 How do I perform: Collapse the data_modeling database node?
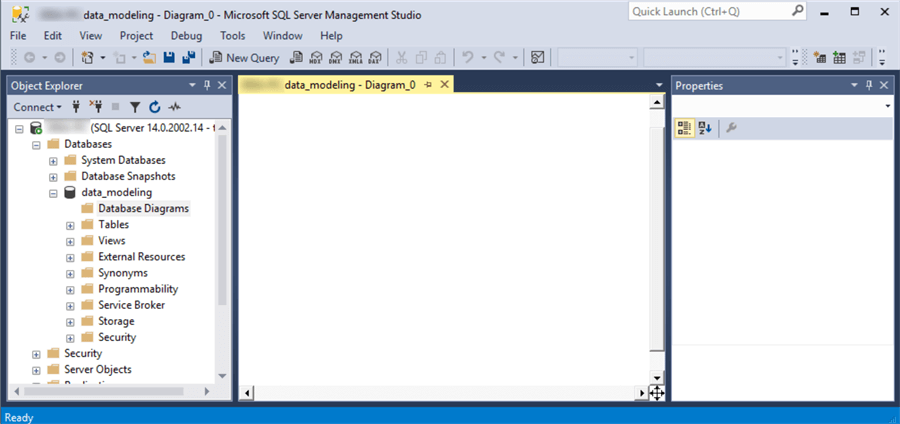53,193
